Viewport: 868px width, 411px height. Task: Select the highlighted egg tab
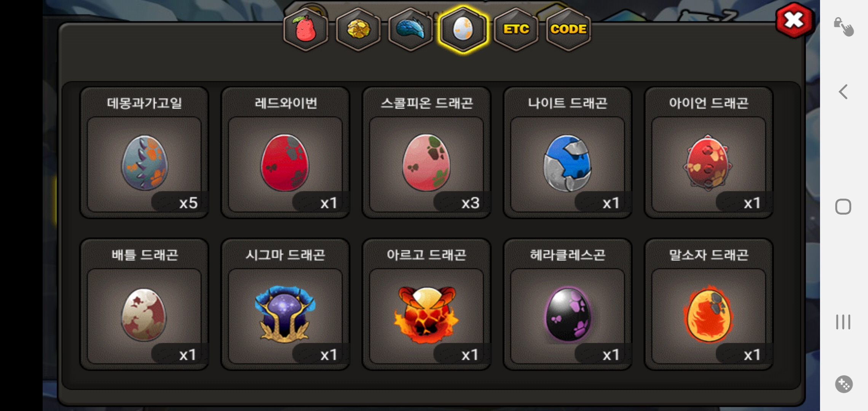click(463, 29)
